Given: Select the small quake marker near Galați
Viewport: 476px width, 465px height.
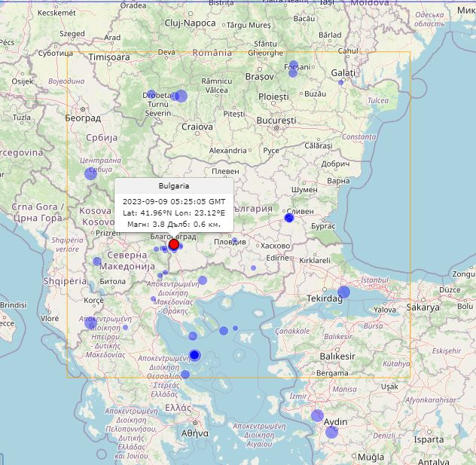Looking at the screenshot, I should pyautogui.click(x=340, y=82).
